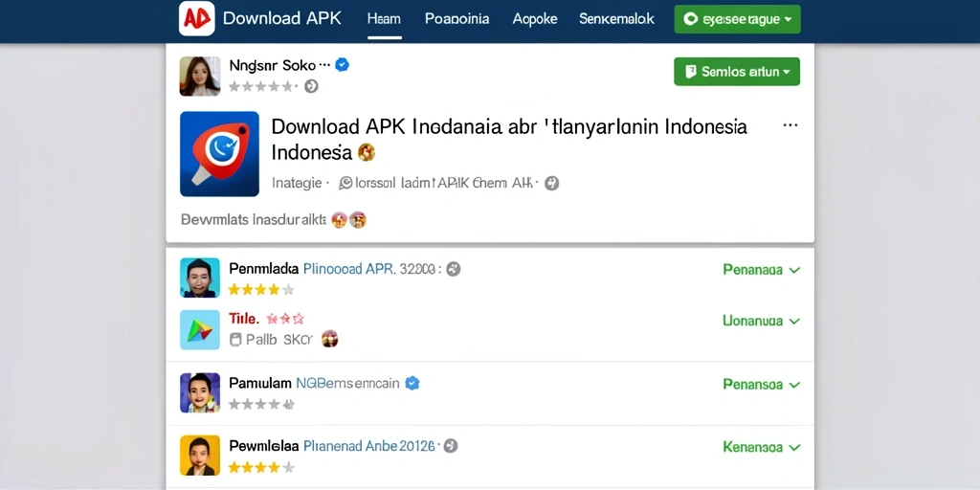Click the small icon before Pallb SKO
The width and height of the screenshot is (980, 490).
tap(235, 340)
